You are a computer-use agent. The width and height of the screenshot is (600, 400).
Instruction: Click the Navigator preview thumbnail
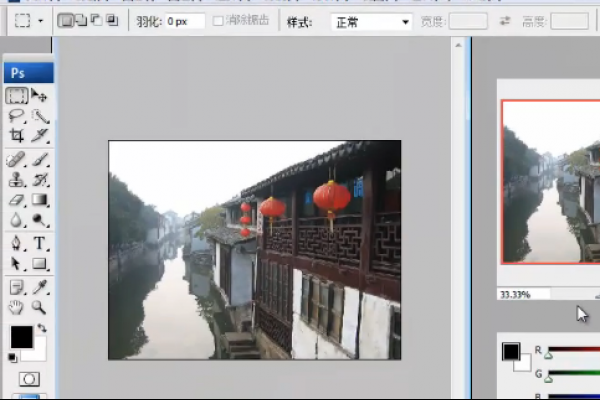click(x=551, y=182)
